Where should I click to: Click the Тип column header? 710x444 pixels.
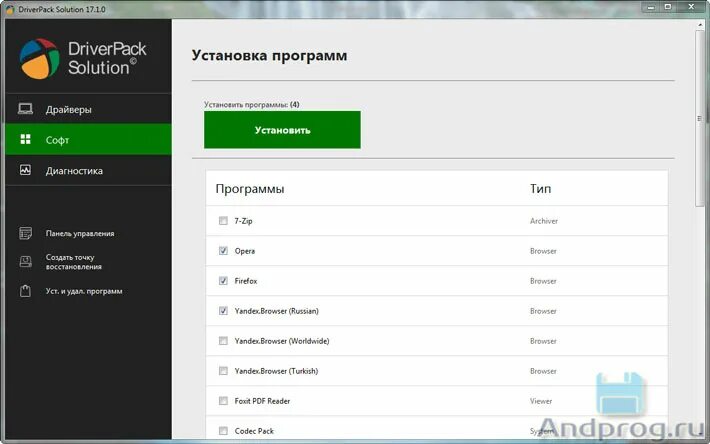[x=541, y=189]
